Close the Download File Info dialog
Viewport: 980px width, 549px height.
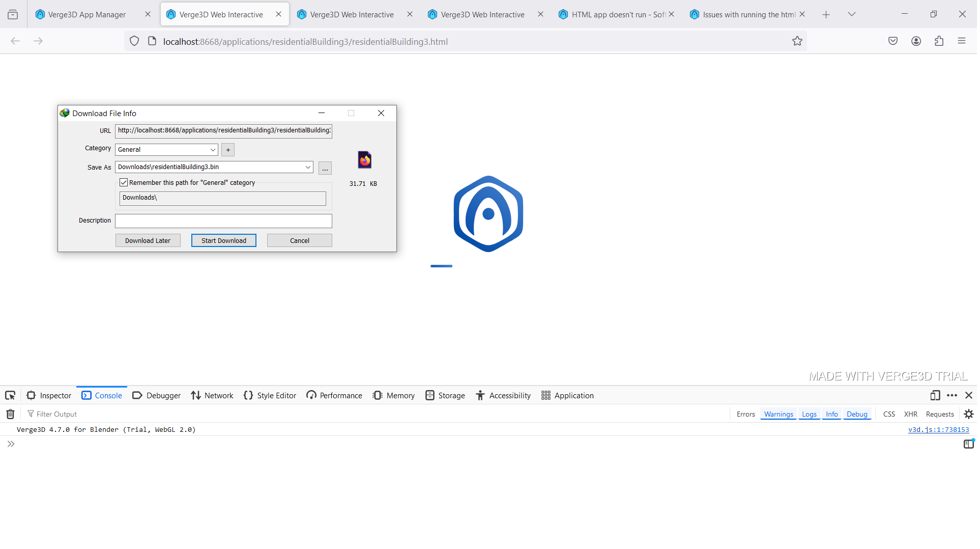pyautogui.click(x=381, y=114)
